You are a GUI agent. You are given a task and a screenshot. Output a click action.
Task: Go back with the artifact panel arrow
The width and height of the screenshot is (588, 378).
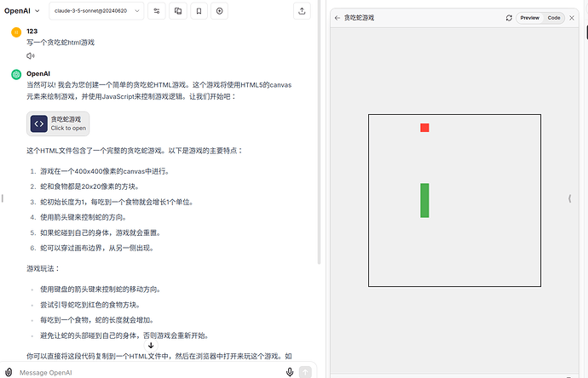tap(337, 18)
